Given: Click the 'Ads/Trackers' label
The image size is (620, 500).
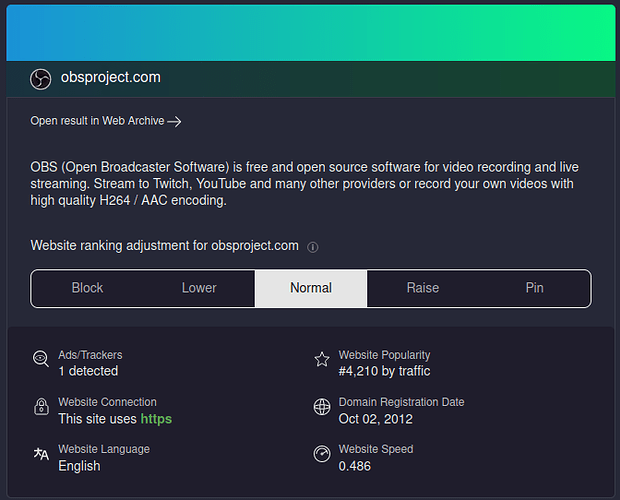Looking at the screenshot, I should tap(90, 355).
